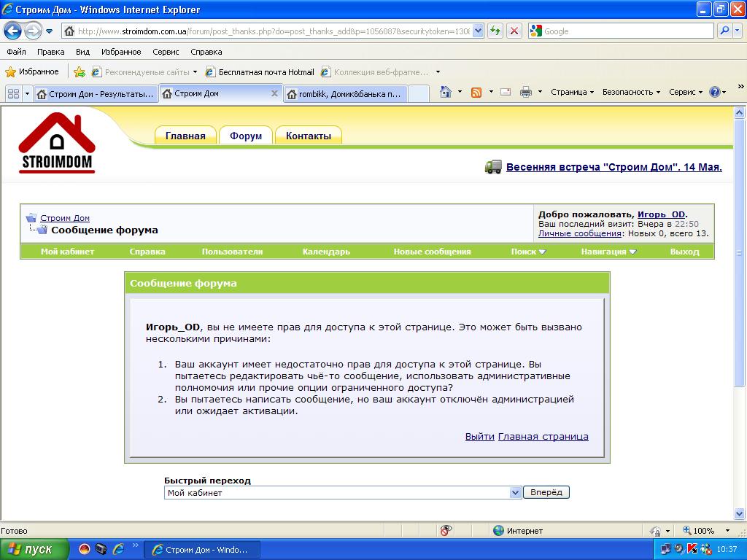This screenshot has height=560, width=747.
Task: Open the Личные сообщения link
Action: point(580,233)
